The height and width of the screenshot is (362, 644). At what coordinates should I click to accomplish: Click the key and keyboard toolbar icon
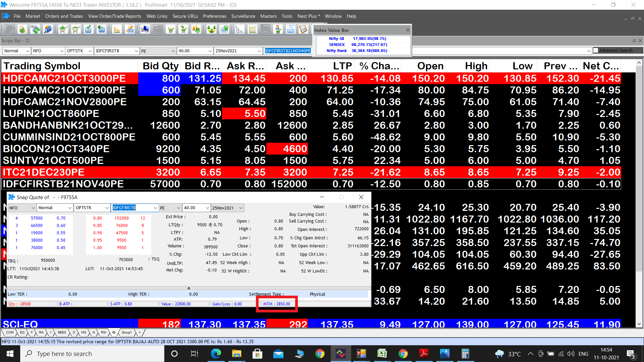[130, 29]
